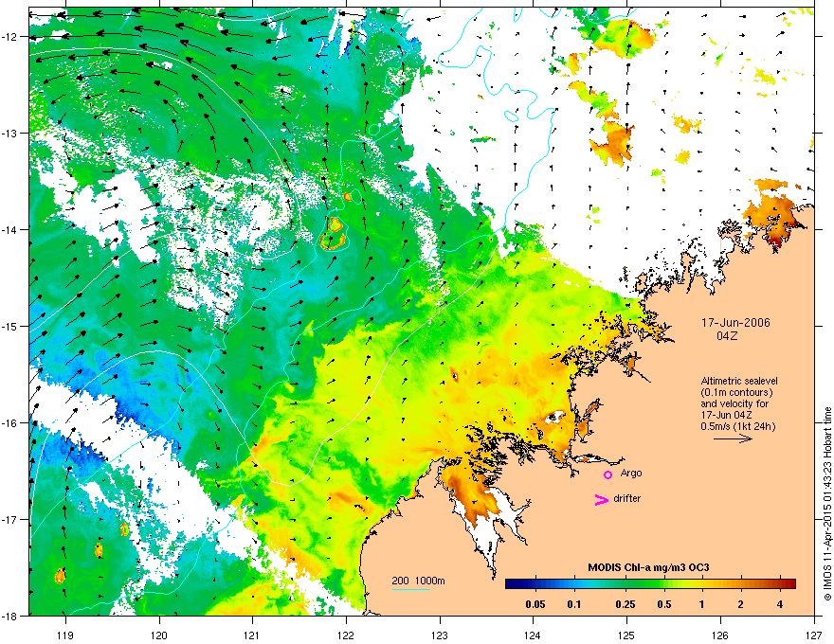Click the 'Altimetric sealevel' caption line
This screenshot has height=644, width=834.
click(739, 381)
